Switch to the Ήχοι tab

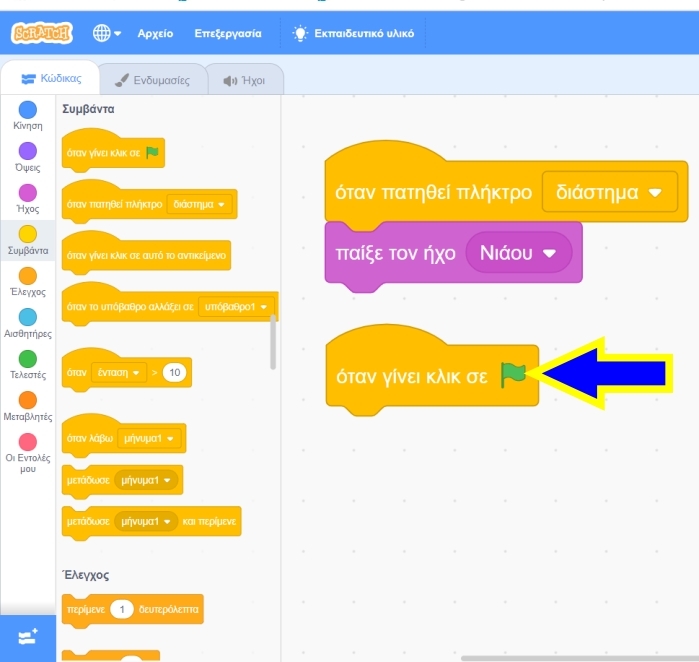244,80
